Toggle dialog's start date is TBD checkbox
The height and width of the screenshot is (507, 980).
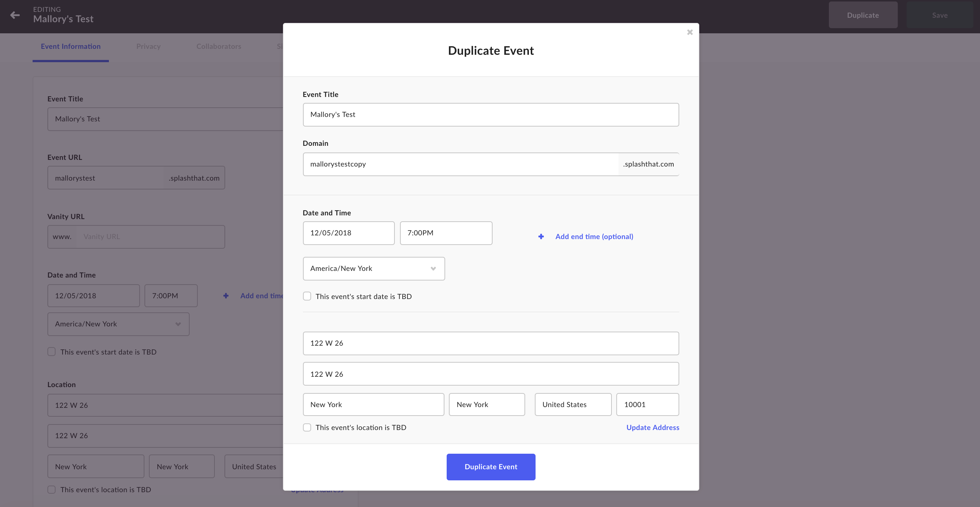[307, 296]
